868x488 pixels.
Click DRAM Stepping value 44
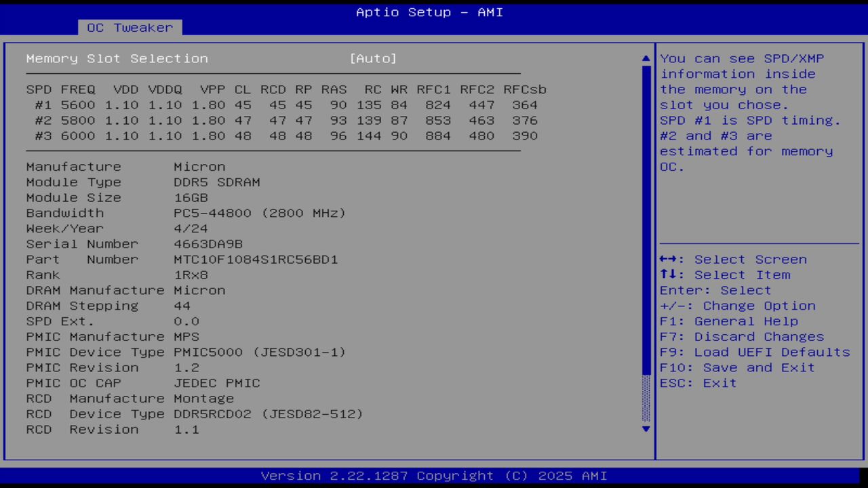182,306
